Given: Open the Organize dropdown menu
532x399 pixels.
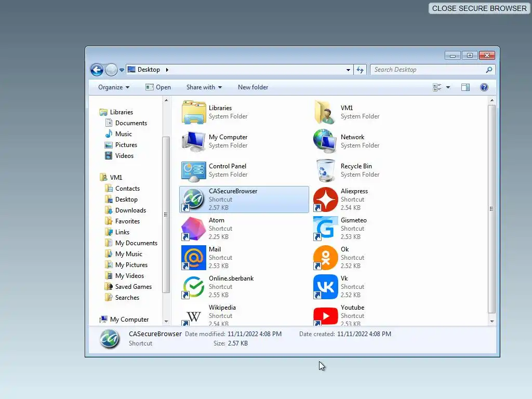Looking at the screenshot, I should click(x=114, y=87).
